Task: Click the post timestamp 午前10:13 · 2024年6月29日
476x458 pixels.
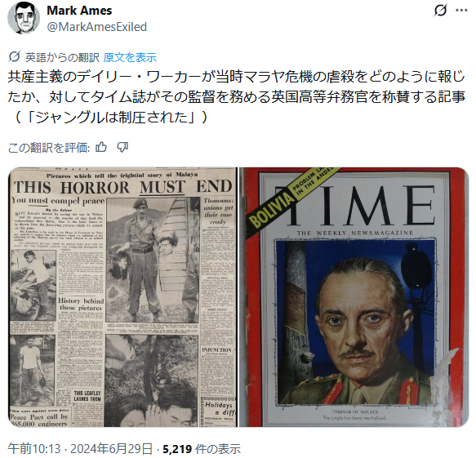Action: (x=80, y=448)
